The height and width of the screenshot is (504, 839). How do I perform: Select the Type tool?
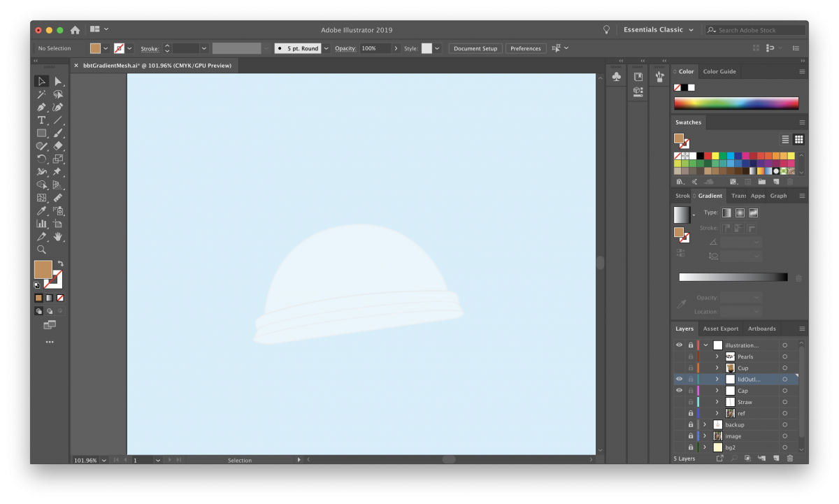coord(41,120)
